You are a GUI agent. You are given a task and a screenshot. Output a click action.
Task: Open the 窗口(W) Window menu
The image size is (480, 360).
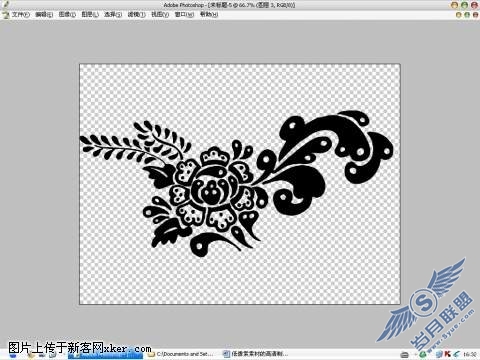(x=184, y=15)
